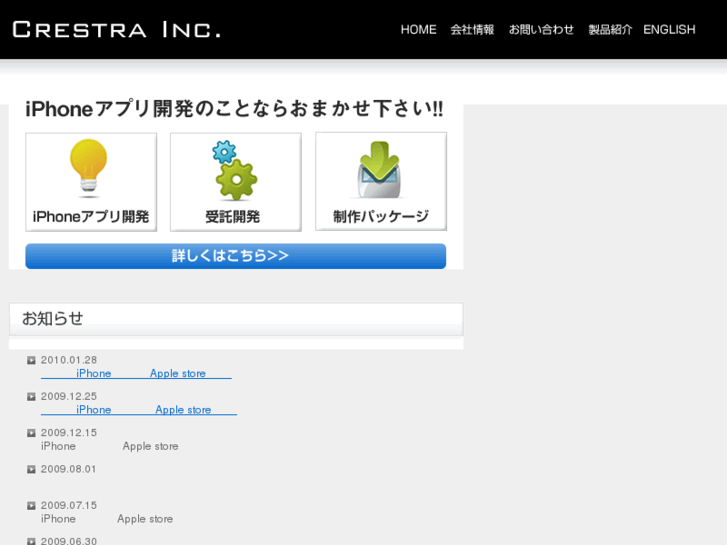Screen dimensions: 727x545
Task: Click the blue 詳しくはこちら>> button
Action: [x=236, y=256]
